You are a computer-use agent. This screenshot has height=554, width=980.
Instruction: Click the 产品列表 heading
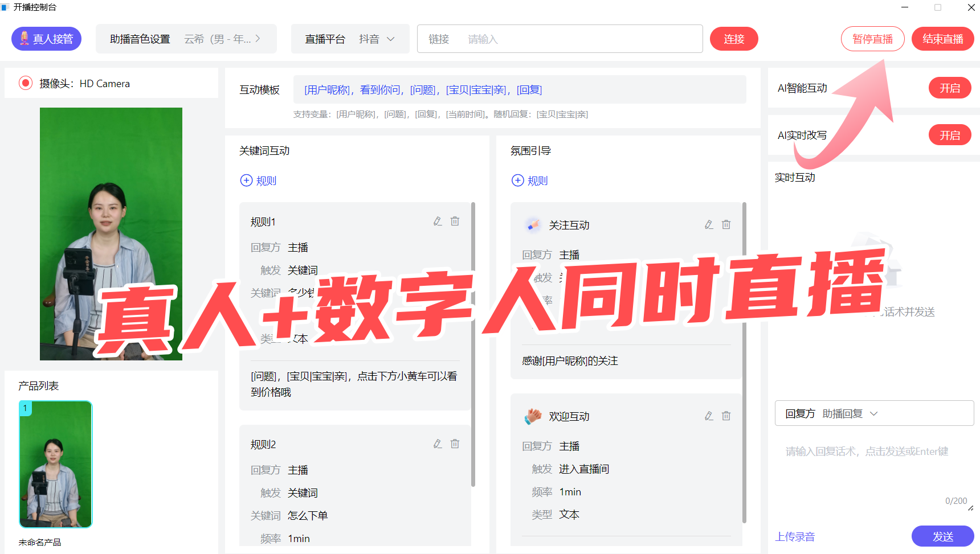39,385
